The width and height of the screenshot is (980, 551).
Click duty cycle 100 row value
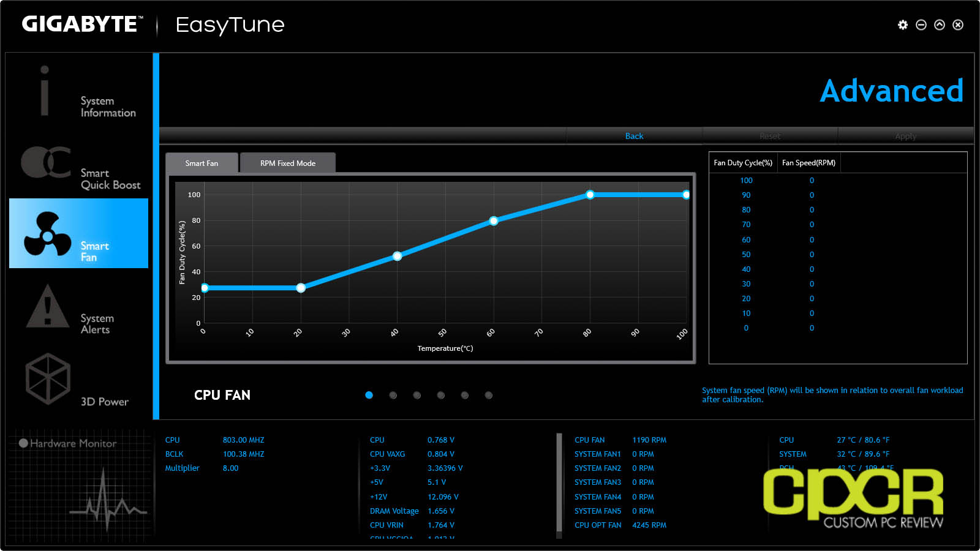[x=746, y=181]
